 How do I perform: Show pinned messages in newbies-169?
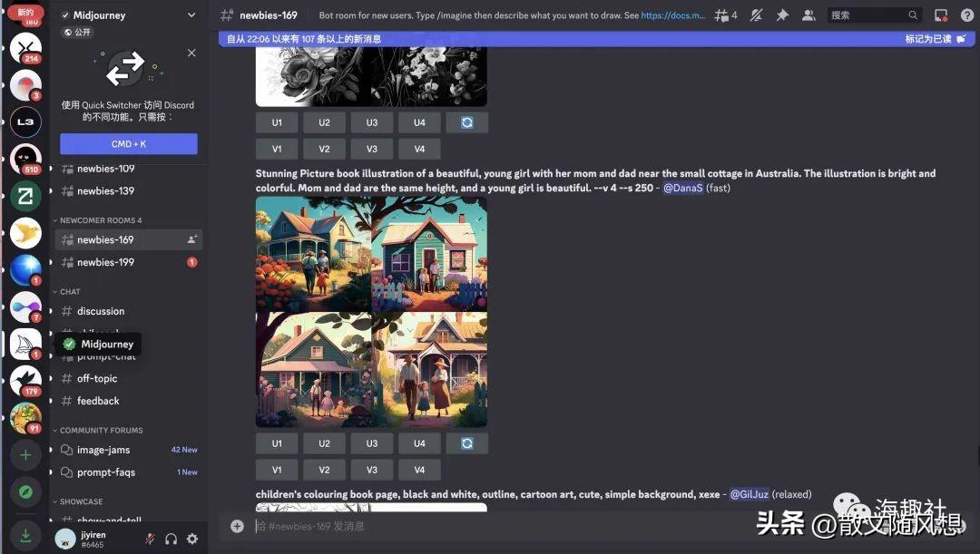click(782, 15)
